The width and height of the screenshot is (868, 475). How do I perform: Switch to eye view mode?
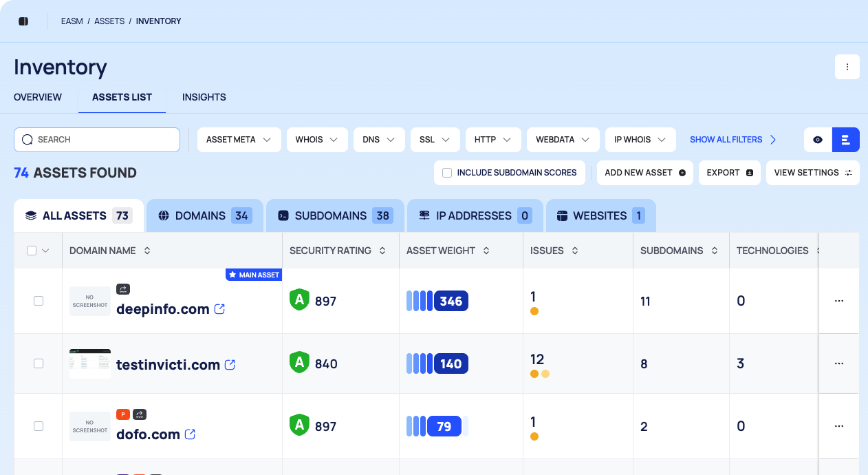(818, 140)
